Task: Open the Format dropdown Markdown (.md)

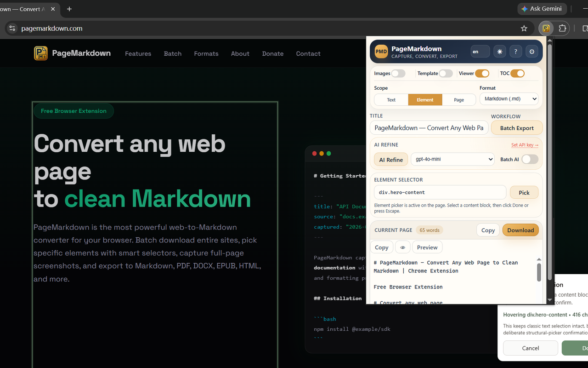Action: click(x=509, y=99)
